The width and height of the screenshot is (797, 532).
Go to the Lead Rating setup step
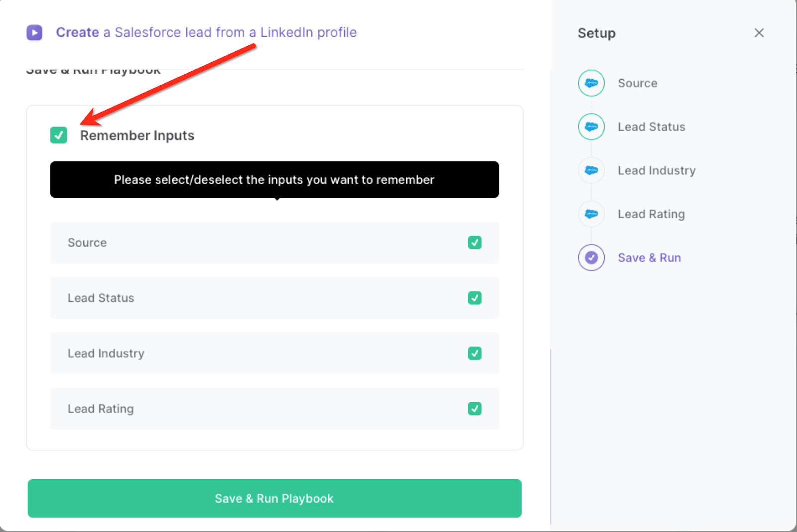[651, 214]
